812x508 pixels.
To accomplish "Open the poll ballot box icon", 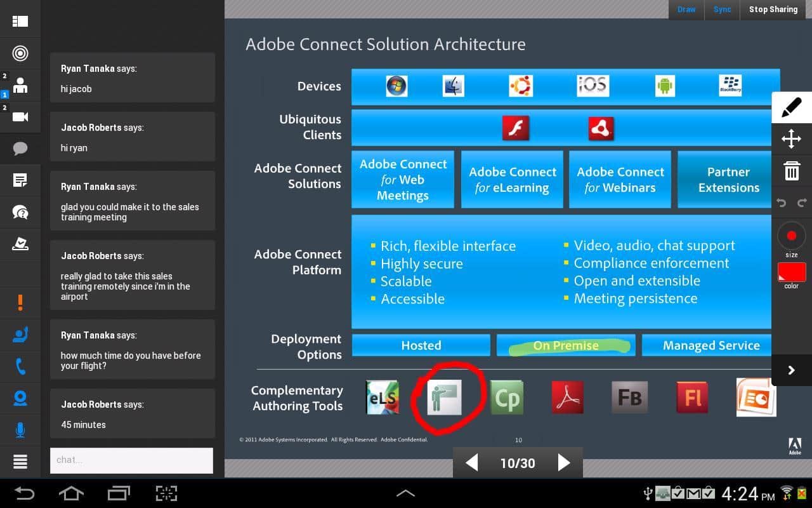I will pyautogui.click(x=20, y=244).
